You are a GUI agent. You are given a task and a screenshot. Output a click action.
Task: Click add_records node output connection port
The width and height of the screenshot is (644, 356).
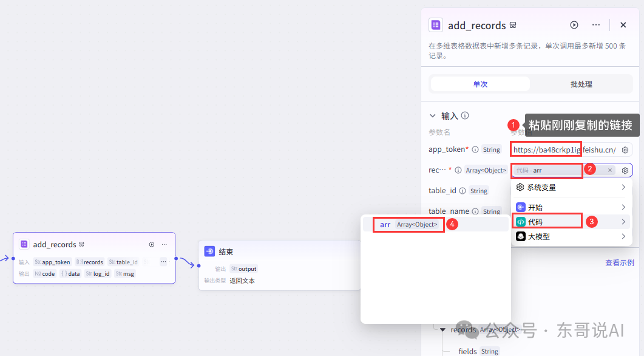(x=176, y=259)
